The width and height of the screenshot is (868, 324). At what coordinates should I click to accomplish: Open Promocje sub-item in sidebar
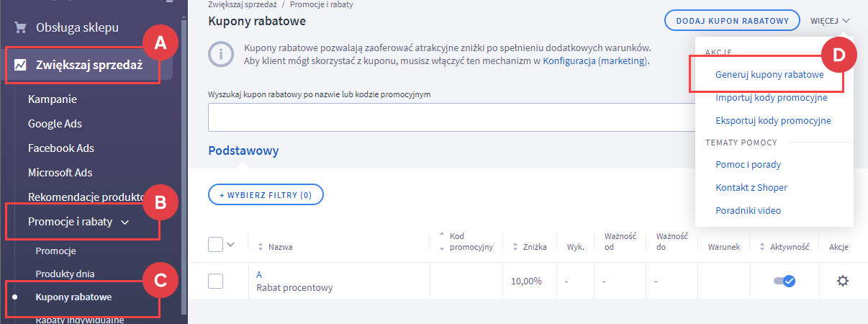56,251
